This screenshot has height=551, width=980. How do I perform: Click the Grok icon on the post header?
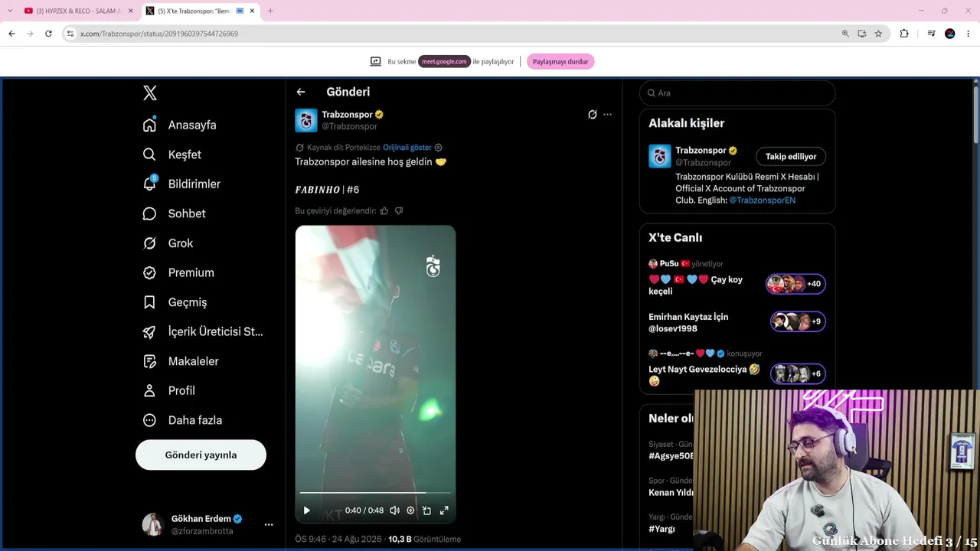pos(592,115)
